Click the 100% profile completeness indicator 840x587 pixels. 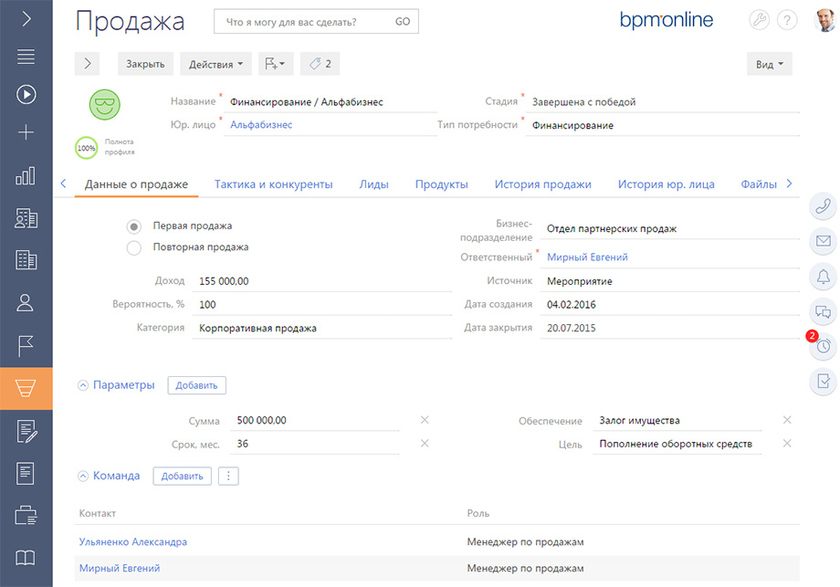(x=86, y=148)
